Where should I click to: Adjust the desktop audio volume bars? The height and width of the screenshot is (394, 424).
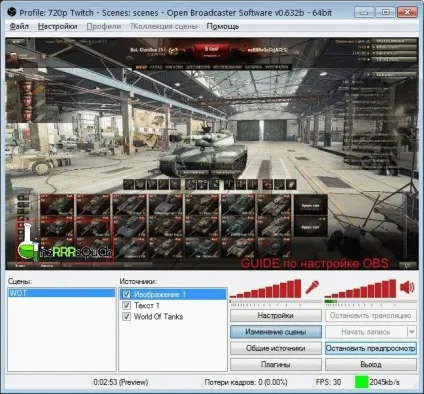pos(360,289)
